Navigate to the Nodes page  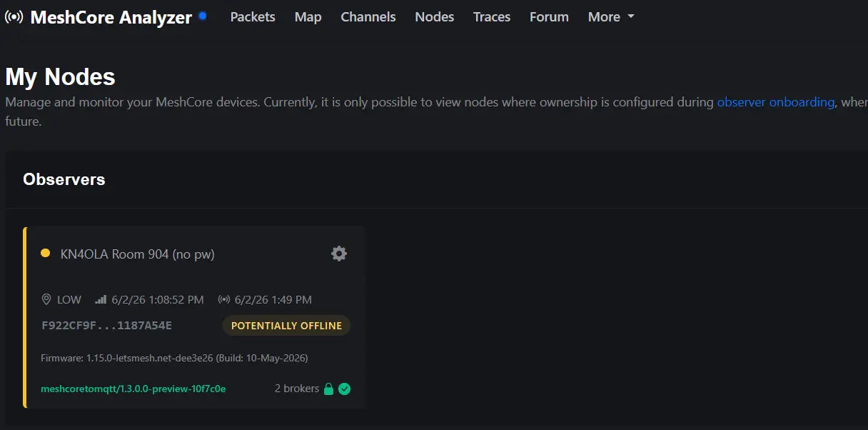click(x=435, y=17)
